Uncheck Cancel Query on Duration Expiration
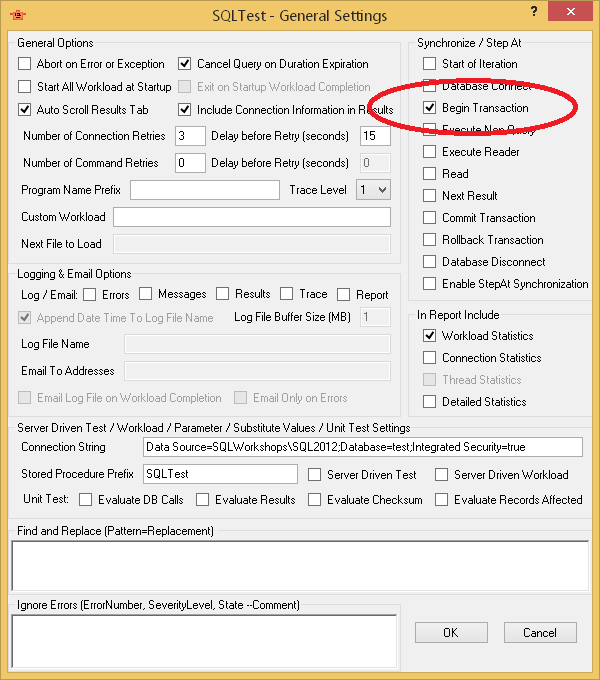600x680 pixels. [185, 64]
